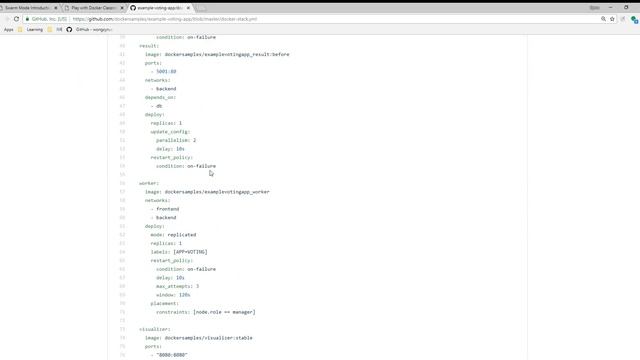This screenshot has width=640, height=360.
Task: Close the Play with Docker tab
Action: click(122, 8)
